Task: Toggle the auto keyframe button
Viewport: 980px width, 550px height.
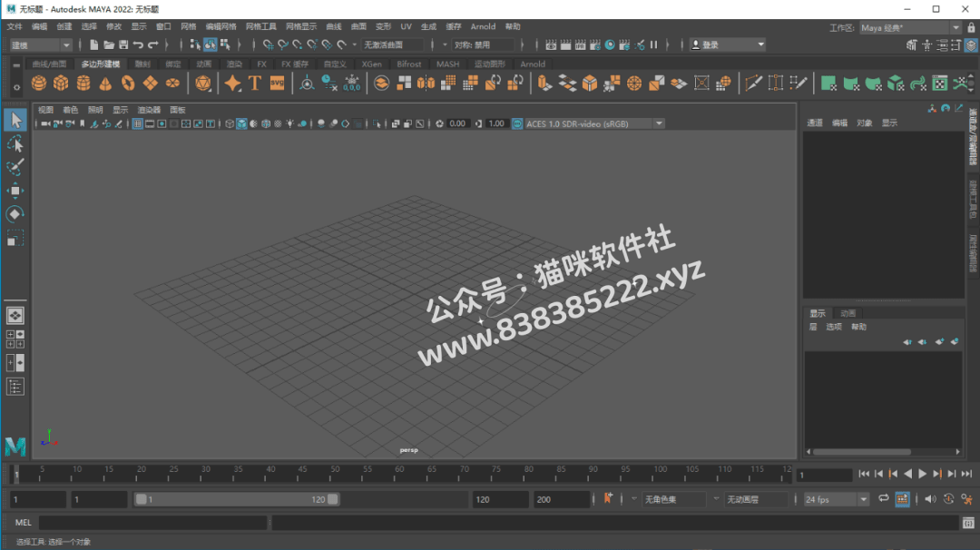Action: click(x=949, y=499)
